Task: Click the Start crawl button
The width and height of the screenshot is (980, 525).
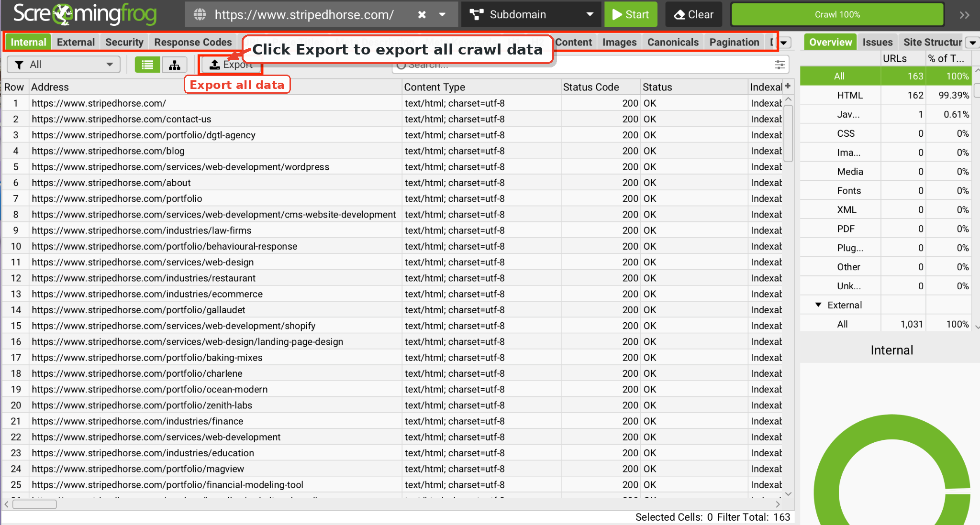Action: (x=630, y=14)
